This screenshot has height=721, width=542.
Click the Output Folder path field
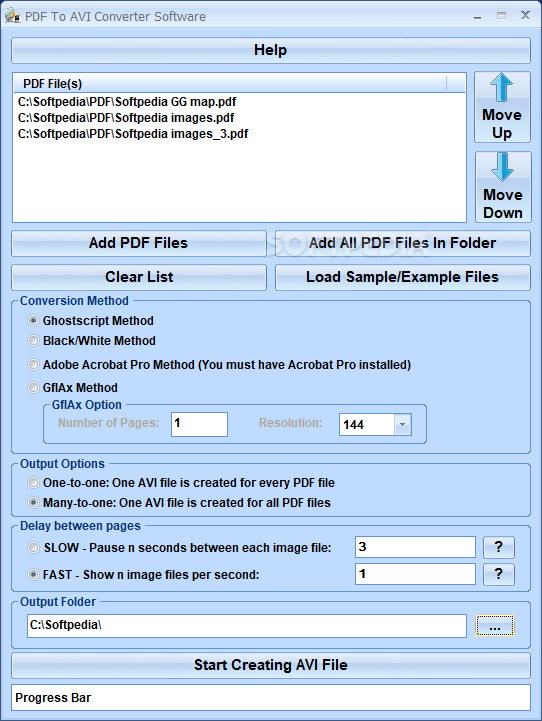click(x=247, y=626)
